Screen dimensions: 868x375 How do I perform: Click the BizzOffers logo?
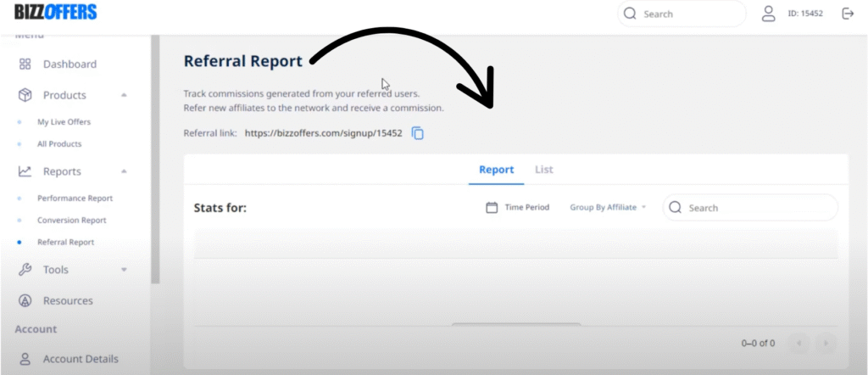tap(56, 12)
